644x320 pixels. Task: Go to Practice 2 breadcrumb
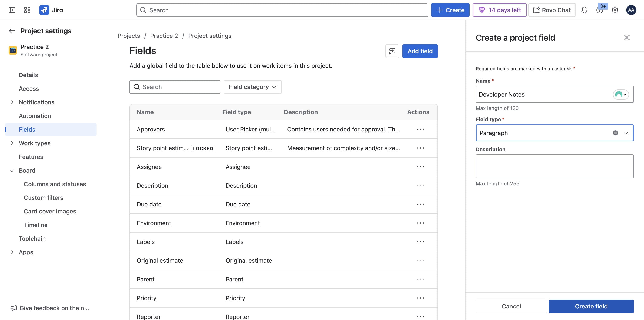pos(164,36)
